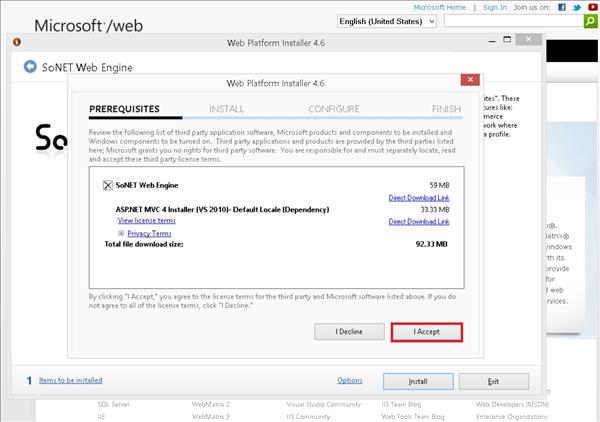Screen dimensions: 600x422
Task: Select the CONFIGURE step tab
Action: pyautogui.click(x=334, y=109)
